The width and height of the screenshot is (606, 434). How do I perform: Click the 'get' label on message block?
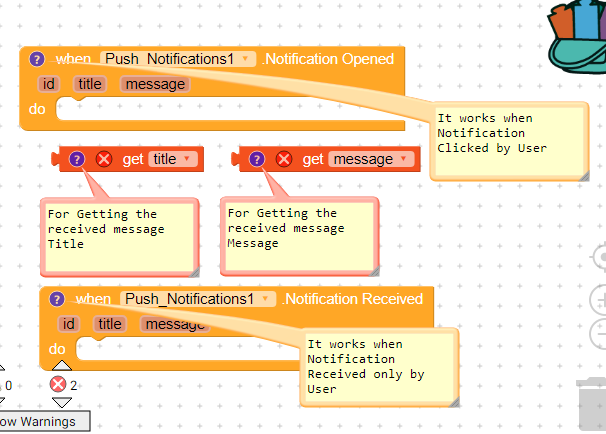click(313, 160)
